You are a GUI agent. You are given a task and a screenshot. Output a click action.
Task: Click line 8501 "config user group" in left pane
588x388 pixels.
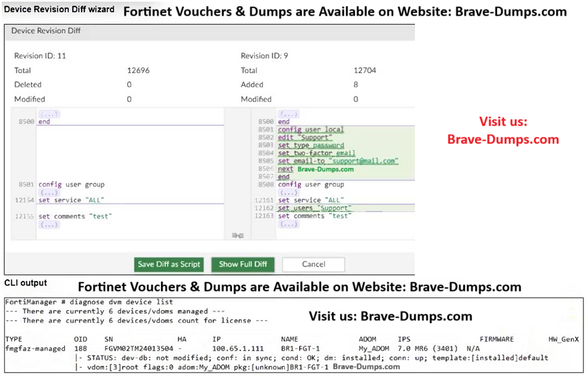click(x=71, y=184)
